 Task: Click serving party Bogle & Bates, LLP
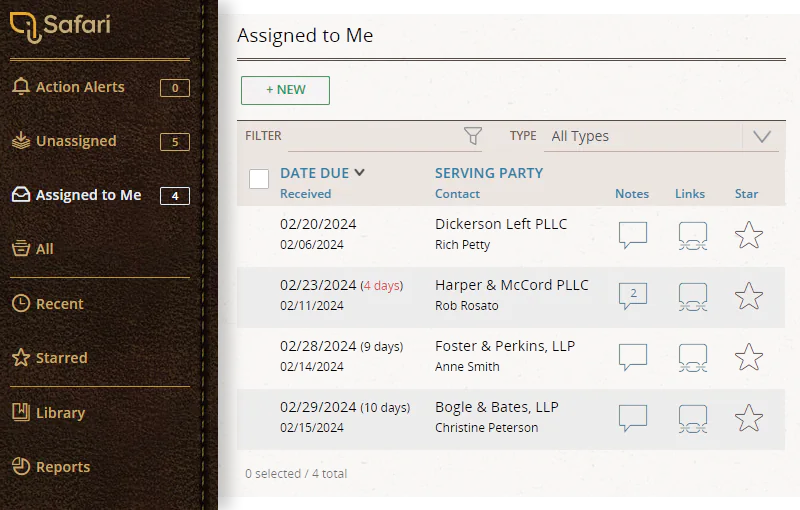(497, 407)
